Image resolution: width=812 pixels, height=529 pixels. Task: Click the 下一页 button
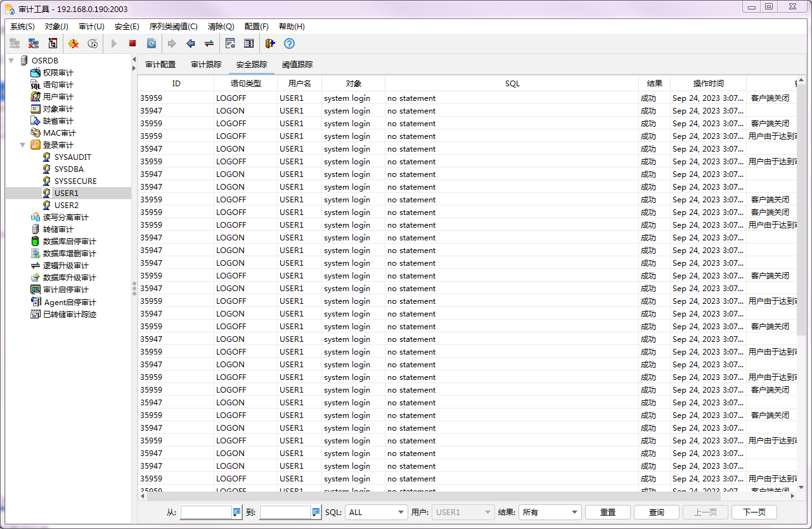(x=754, y=512)
